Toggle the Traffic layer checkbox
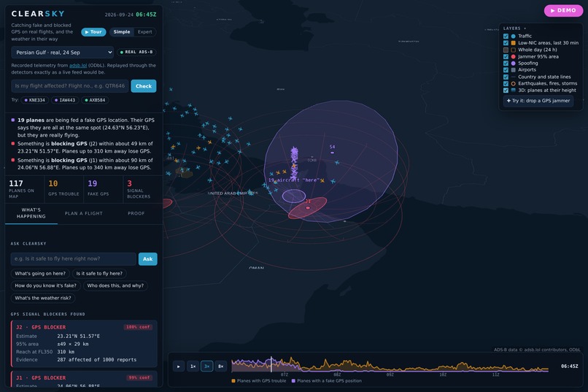588x392 pixels. (506, 36)
